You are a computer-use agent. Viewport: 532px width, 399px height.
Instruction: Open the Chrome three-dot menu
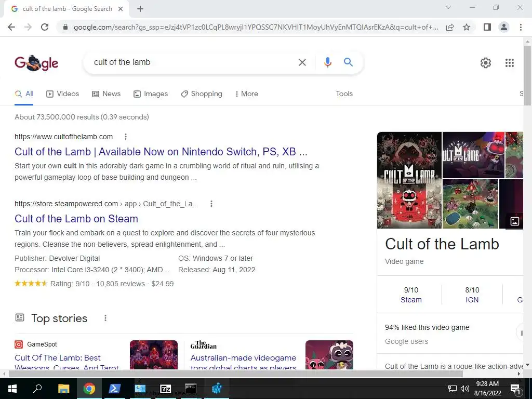[521, 27]
